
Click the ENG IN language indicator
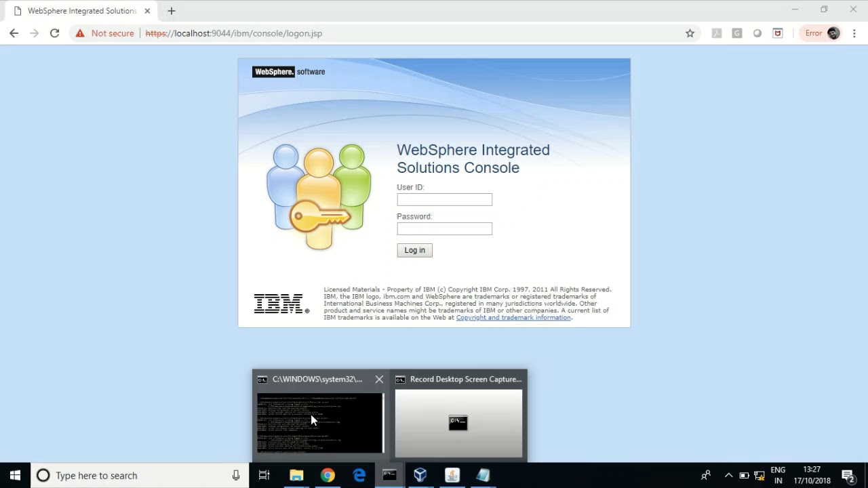(x=778, y=475)
